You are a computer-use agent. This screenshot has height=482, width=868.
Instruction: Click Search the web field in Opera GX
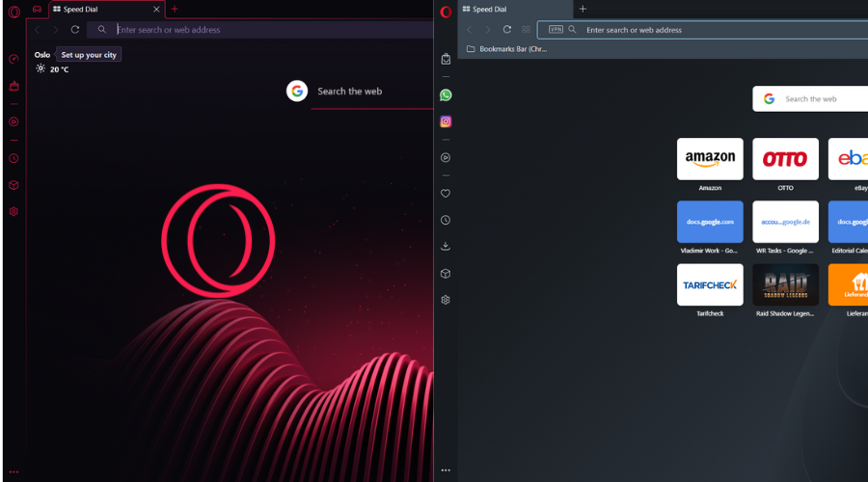click(x=372, y=92)
